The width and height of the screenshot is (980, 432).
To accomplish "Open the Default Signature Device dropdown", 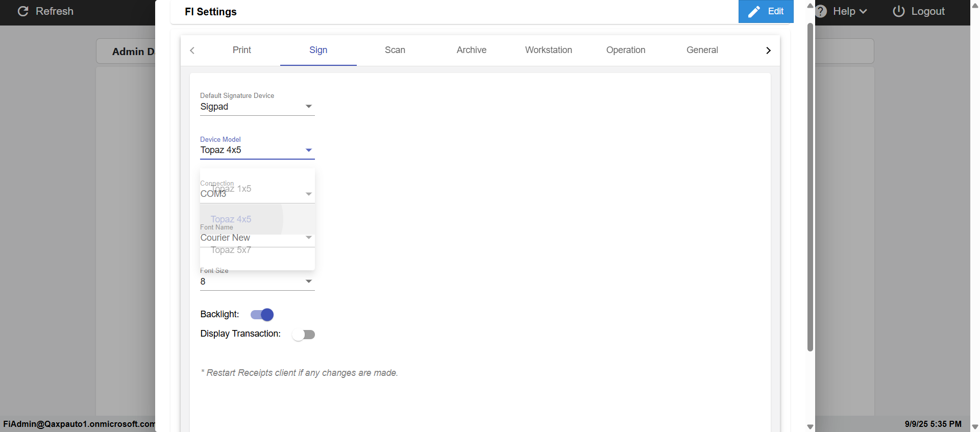I will (257, 107).
